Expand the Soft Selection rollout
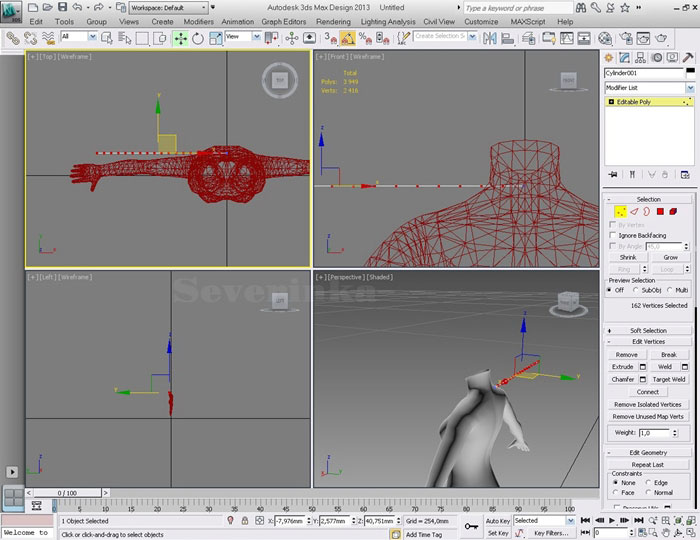The width and height of the screenshot is (700, 540). click(648, 330)
